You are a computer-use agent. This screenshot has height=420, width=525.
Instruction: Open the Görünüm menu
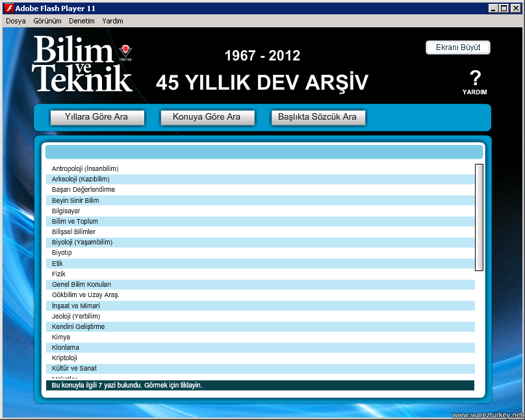[x=47, y=21]
